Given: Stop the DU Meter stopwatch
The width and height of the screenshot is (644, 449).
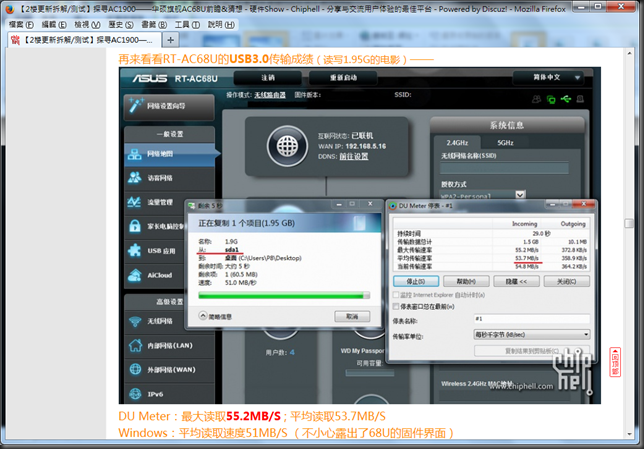Looking at the screenshot, I should pos(416,281).
